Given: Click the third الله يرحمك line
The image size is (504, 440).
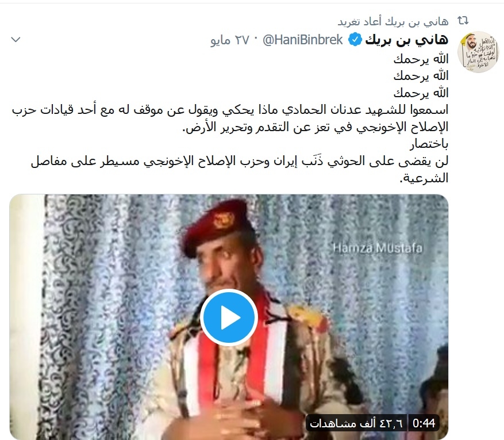Looking at the screenshot, I should pos(421,93).
